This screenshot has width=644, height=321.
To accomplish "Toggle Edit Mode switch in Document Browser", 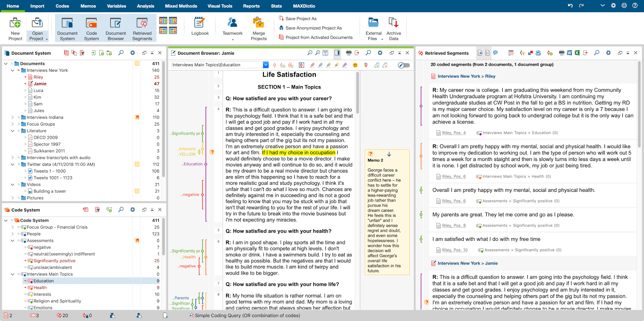I will coord(404,65).
